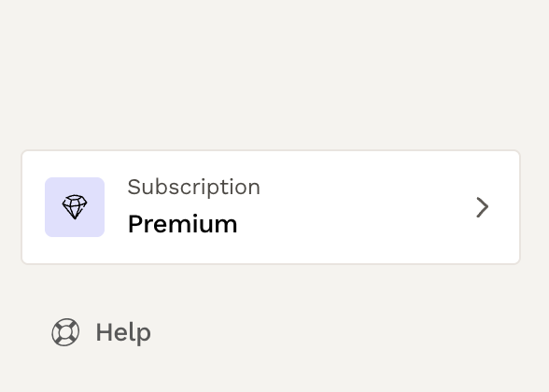Viewport: 549px width, 392px height.
Task: Click the Help lifebuoy icon
Action: coord(65,332)
